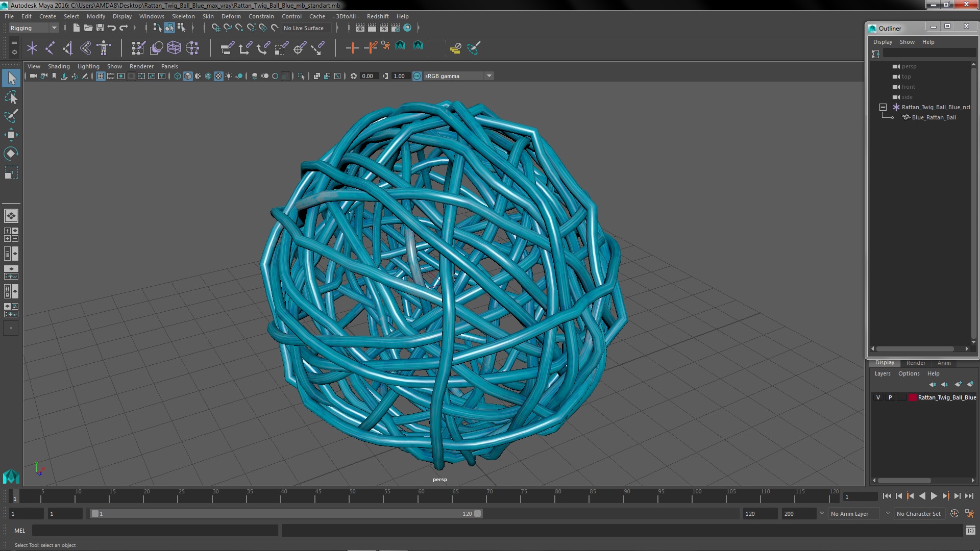The height and width of the screenshot is (551, 980).
Task: Click the No Live Surface field
Action: [305, 28]
